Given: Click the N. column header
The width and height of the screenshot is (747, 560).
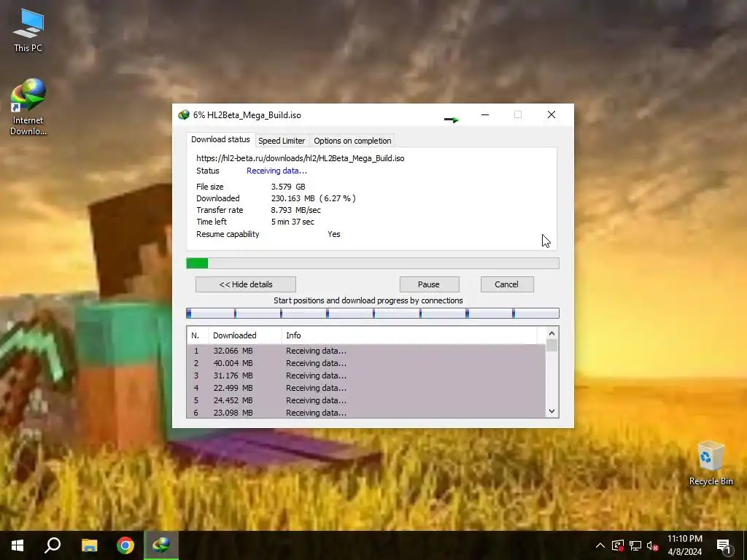Looking at the screenshot, I should point(198,335).
